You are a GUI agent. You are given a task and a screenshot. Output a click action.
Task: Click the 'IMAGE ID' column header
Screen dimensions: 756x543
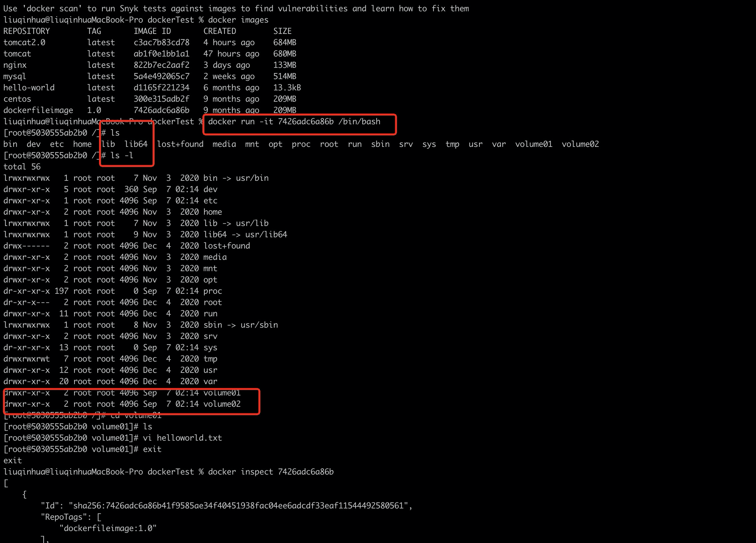click(152, 31)
